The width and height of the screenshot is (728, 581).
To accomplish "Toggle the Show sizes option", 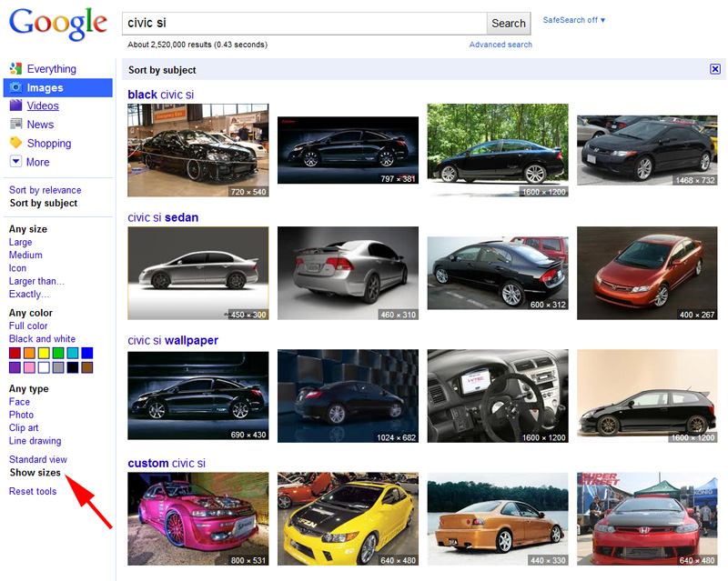I will click(x=35, y=473).
